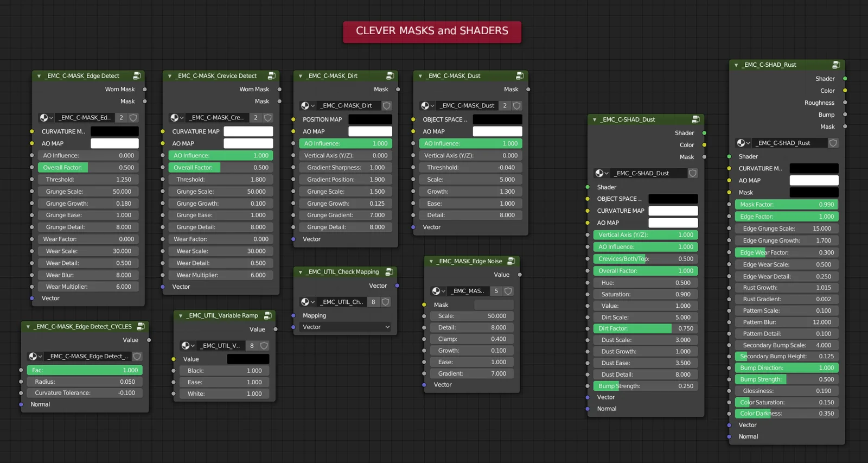868x463 pixels.
Task: Click node group edit icon on _EMC_C-SHAD_Rust header
Action: [x=836, y=65]
